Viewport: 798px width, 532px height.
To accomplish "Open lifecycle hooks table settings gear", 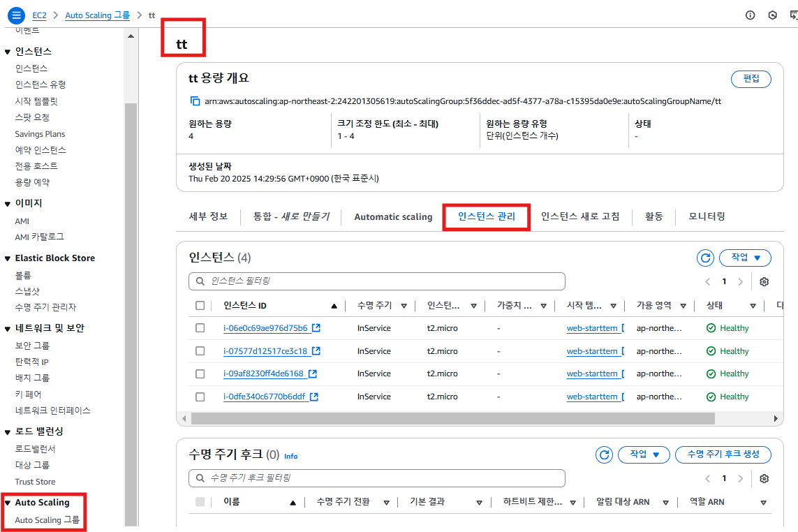I will coord(764,478).
